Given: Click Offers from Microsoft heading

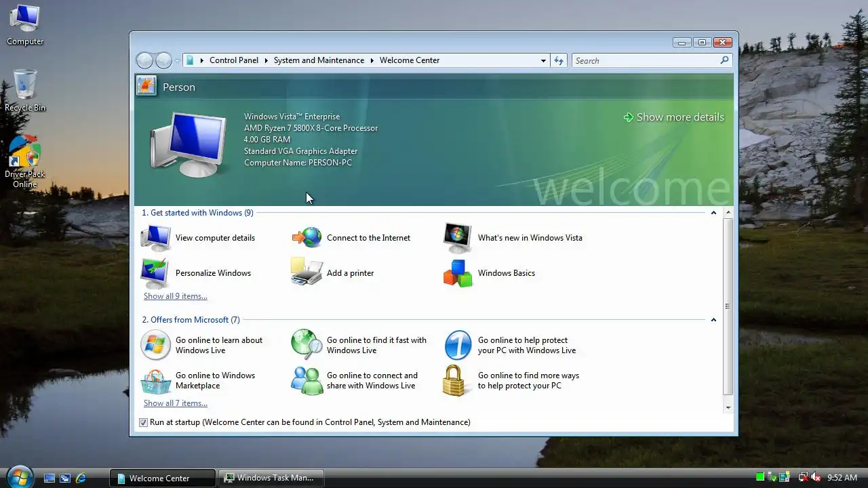Looking at the screenshot, I should click(191, 320).
